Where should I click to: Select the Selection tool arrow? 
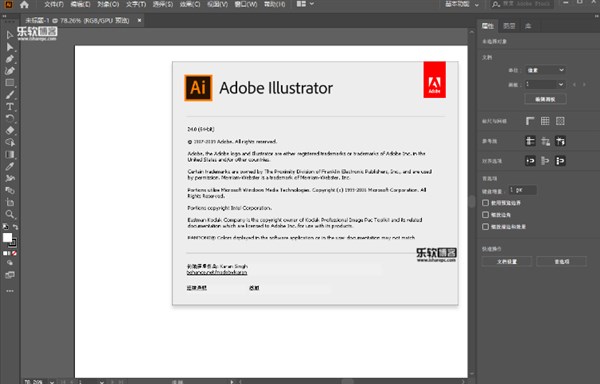tap(10, 35)
